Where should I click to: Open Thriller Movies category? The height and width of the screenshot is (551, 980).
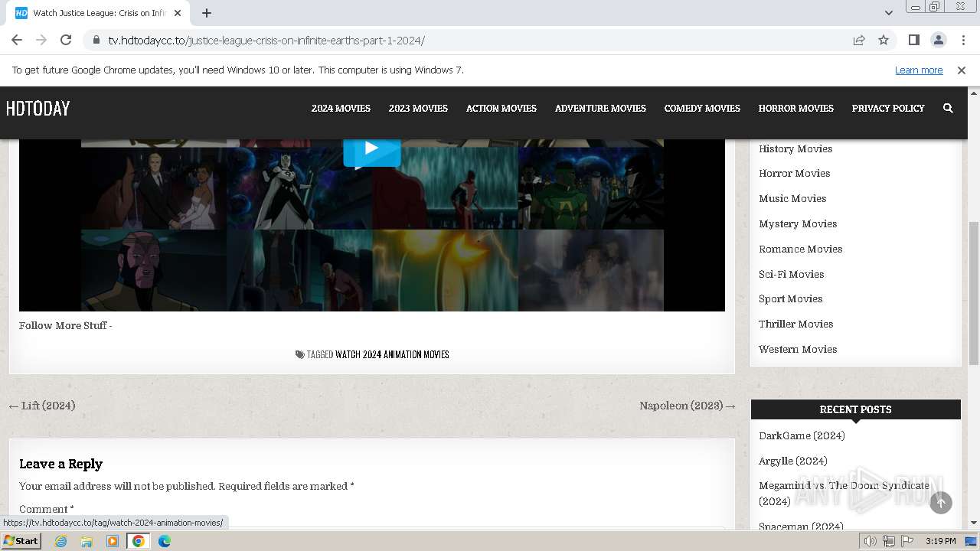pos(795,324)
